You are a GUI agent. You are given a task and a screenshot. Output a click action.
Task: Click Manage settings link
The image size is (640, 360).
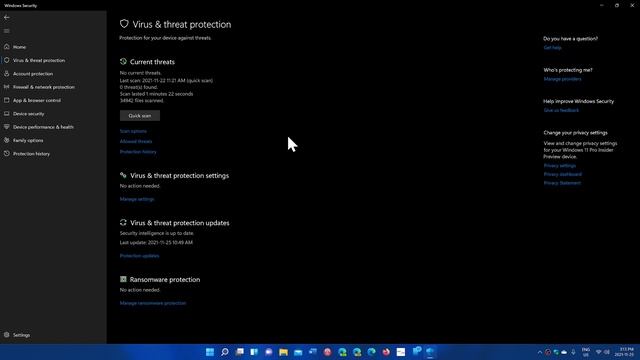[137, 199]
